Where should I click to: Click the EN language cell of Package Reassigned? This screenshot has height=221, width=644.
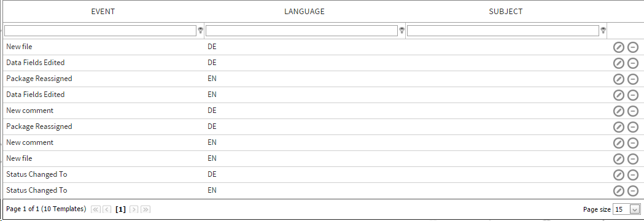(212, 79)
